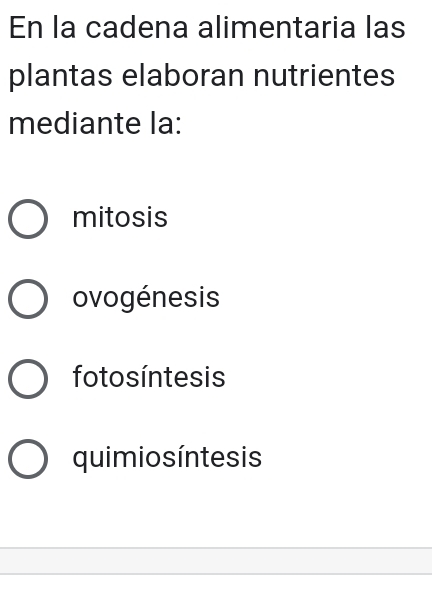This screenshot has height=591, width=432.
Task: Pick the quimiosíntesis radio button
Action: tap(28, 459)
